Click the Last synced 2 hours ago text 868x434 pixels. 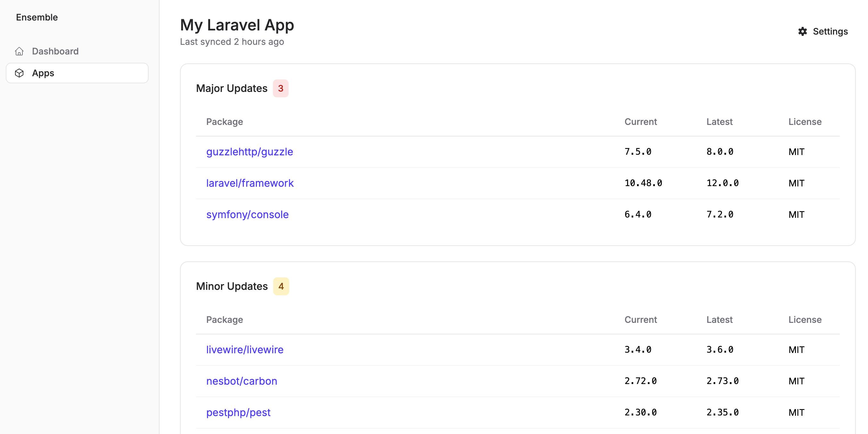(x=232, y=41)
